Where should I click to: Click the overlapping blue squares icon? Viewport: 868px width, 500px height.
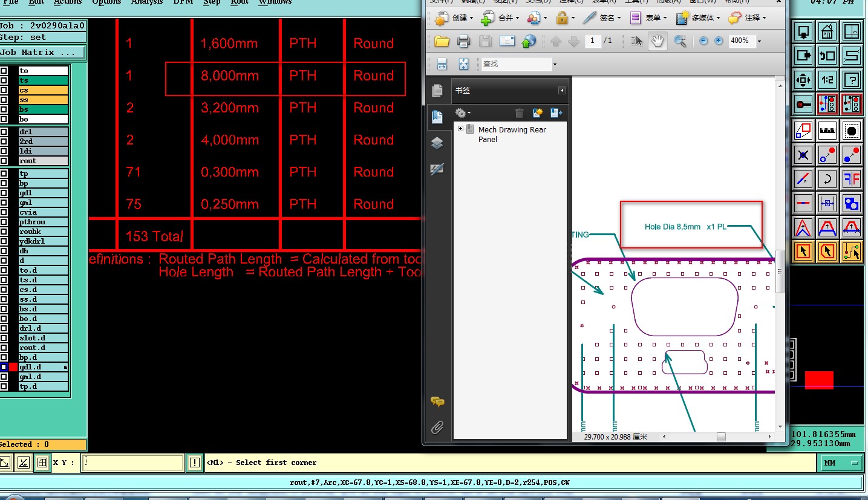click(x=851, y=203)
